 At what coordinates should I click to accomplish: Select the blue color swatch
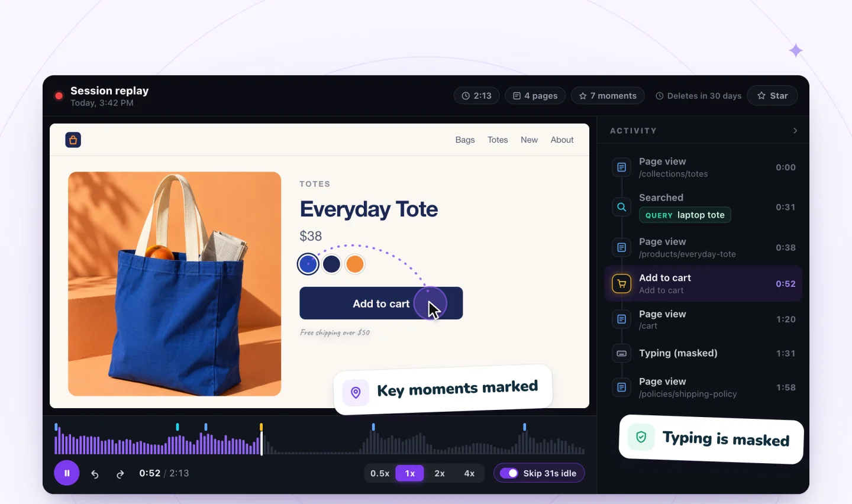click(308, 264)
